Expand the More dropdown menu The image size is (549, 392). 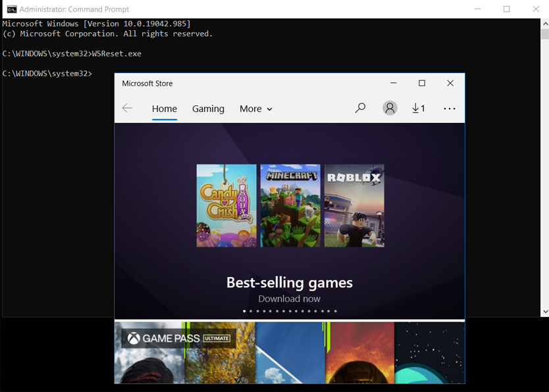tap(256, 109)
